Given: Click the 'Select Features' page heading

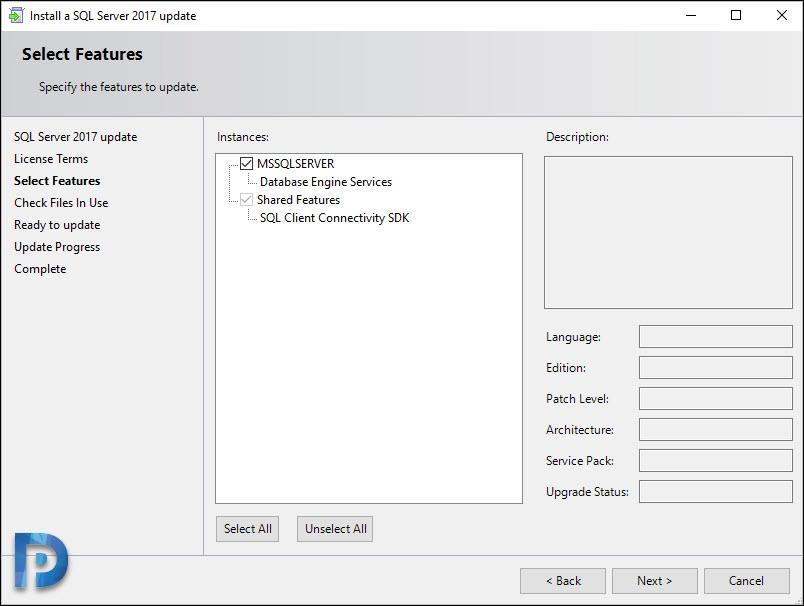Looking at the screenshot, I should point(82,54).
